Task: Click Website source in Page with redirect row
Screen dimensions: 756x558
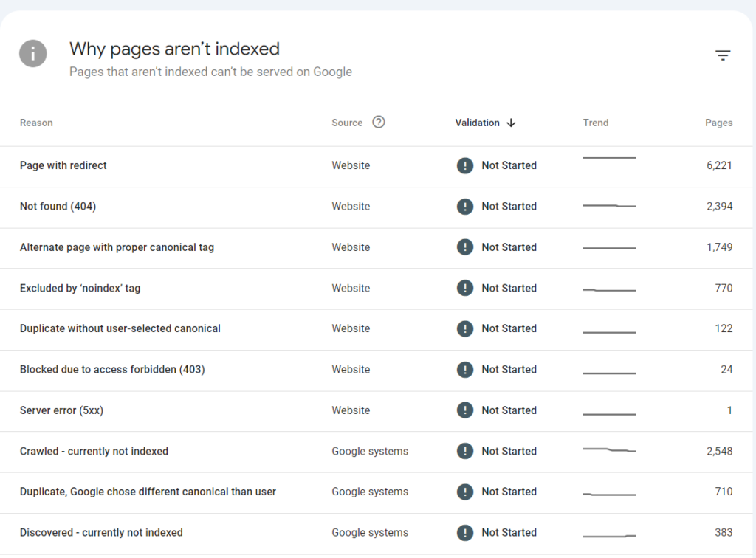Action: tap(351, 165)
